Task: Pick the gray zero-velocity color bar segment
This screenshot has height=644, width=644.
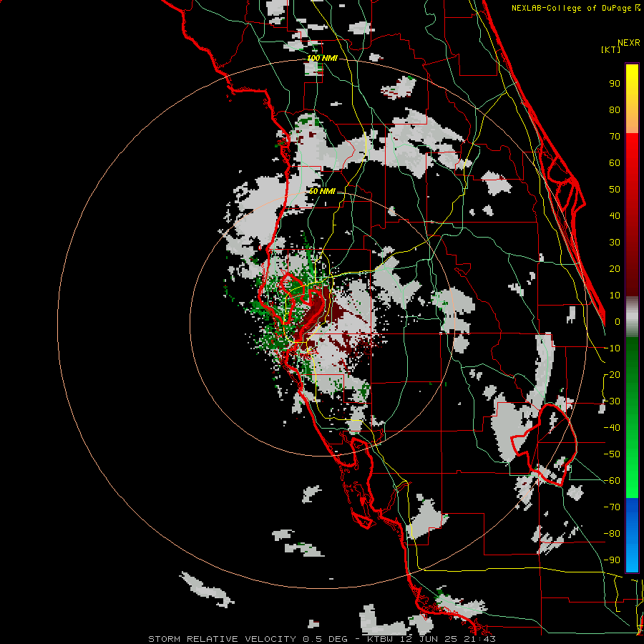Action: point(632,317)
